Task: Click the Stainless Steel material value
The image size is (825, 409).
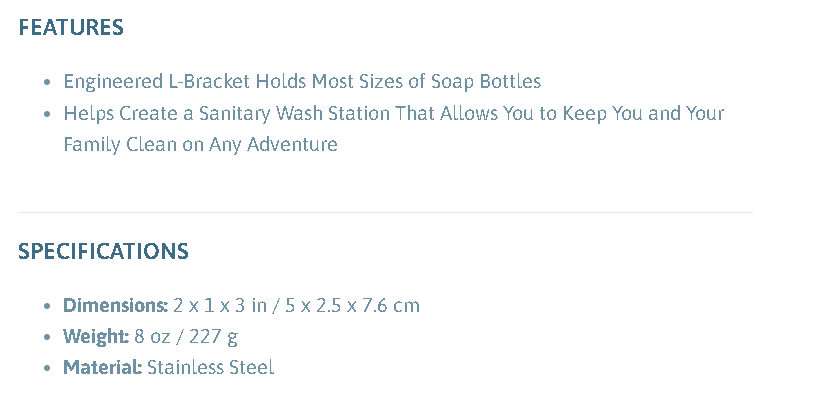Action: [210, 367]
